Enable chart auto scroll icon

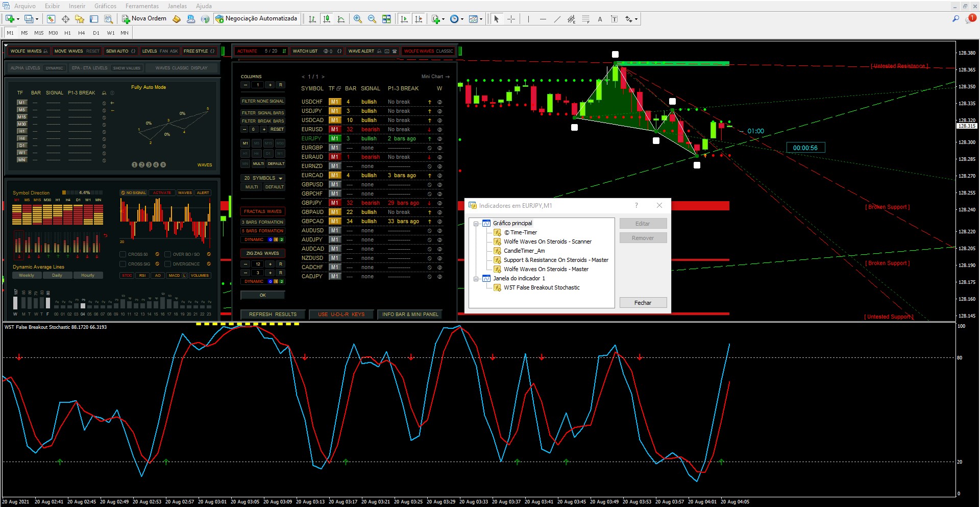click(x=404, y=19)
